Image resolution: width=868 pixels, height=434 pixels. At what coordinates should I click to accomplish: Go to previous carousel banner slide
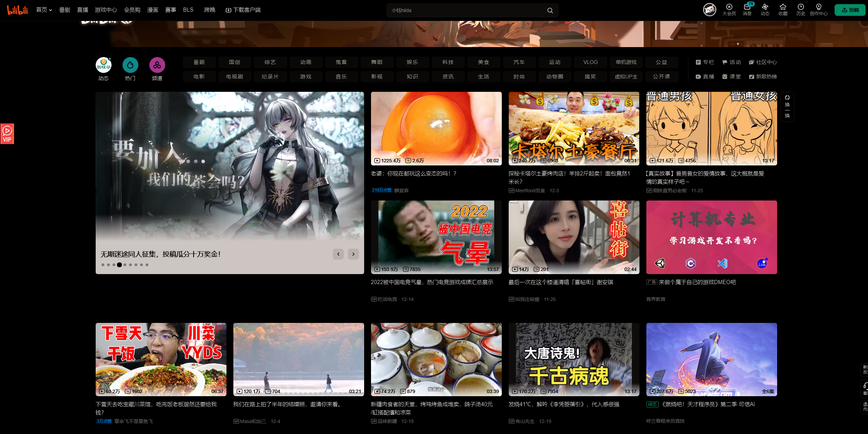pyautogui.click(x=338, y=254)
